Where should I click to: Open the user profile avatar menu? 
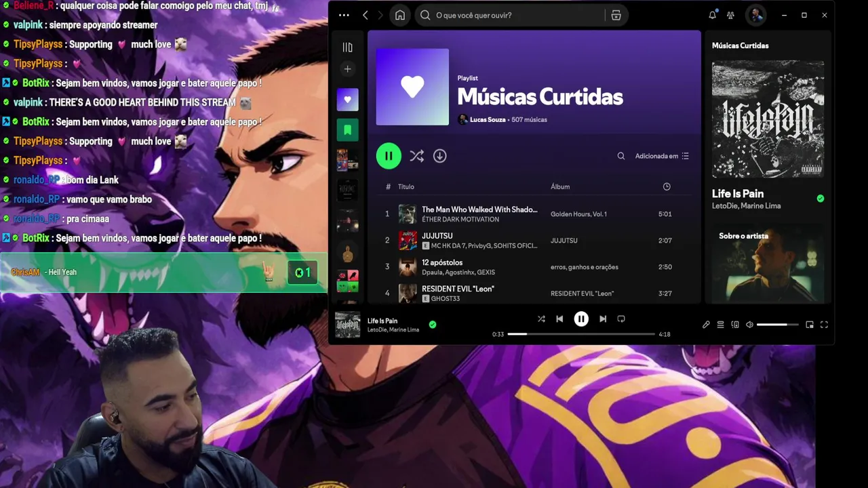point(756,15)
